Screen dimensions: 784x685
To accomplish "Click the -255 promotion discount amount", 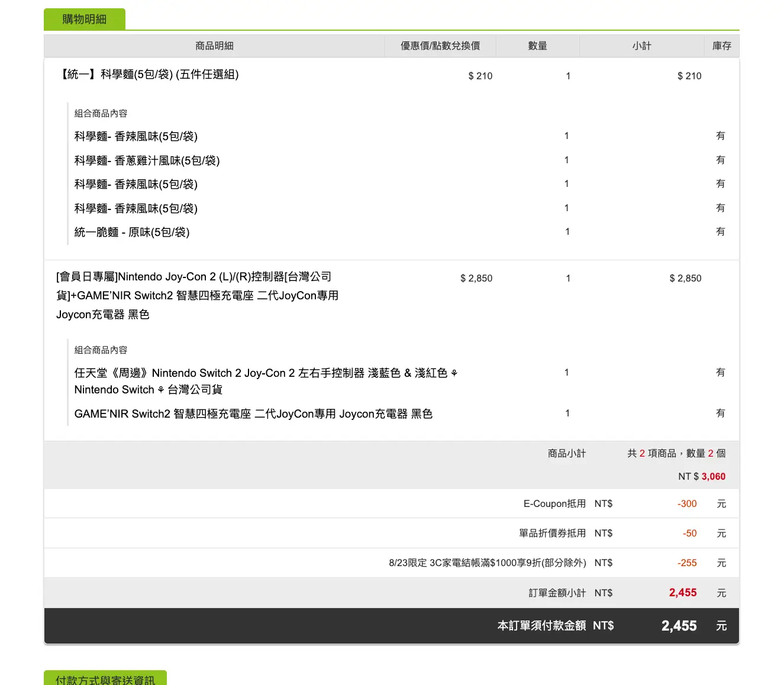I will pyautogui.click(x=687, y=563).
